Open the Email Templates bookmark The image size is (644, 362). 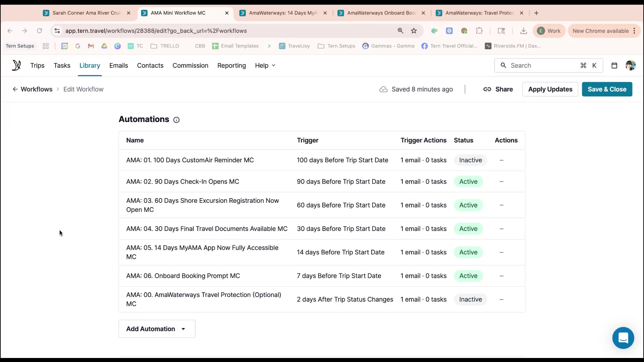coord(235,46)
